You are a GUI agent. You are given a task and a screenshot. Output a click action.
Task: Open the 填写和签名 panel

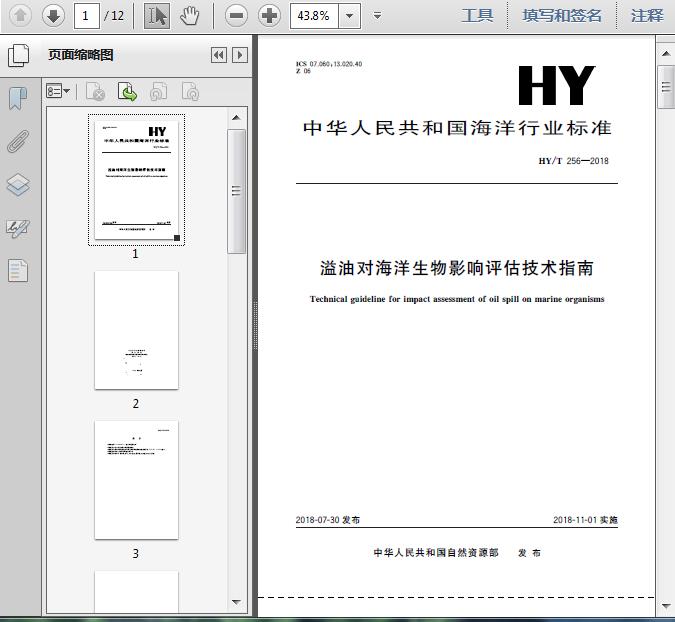click(x=562, y=15)
